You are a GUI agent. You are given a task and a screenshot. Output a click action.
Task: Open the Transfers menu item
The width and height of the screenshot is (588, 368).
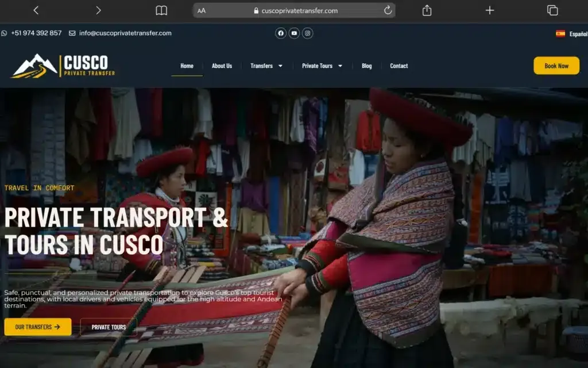tap(261, 66)
